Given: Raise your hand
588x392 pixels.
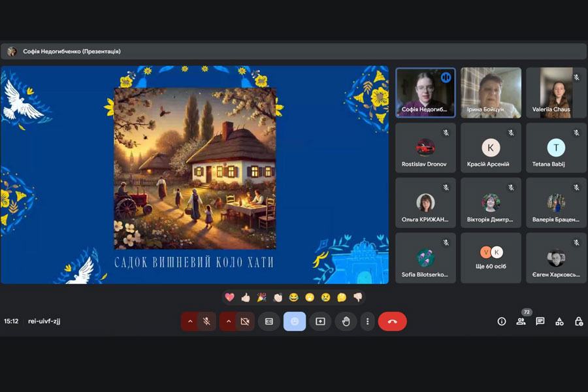Looking at the screenshot, I should coord(346,321).
